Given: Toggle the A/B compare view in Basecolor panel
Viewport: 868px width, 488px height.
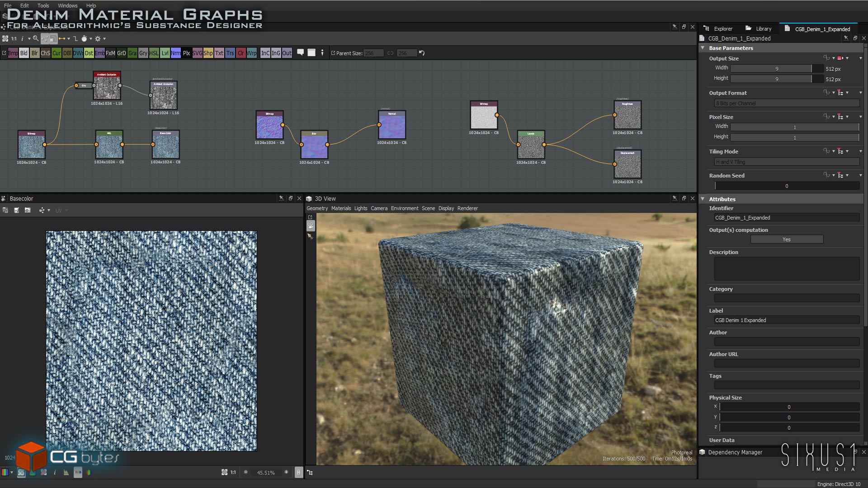Looking at the screenshot, I should pos(5,210).
